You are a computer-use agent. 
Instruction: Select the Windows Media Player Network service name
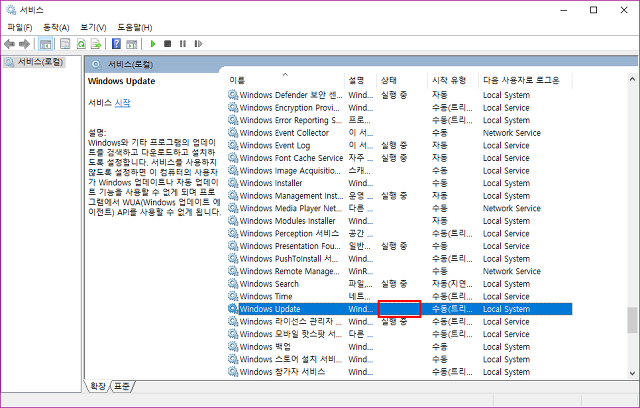pyautogui.click(x=291, y=208)
